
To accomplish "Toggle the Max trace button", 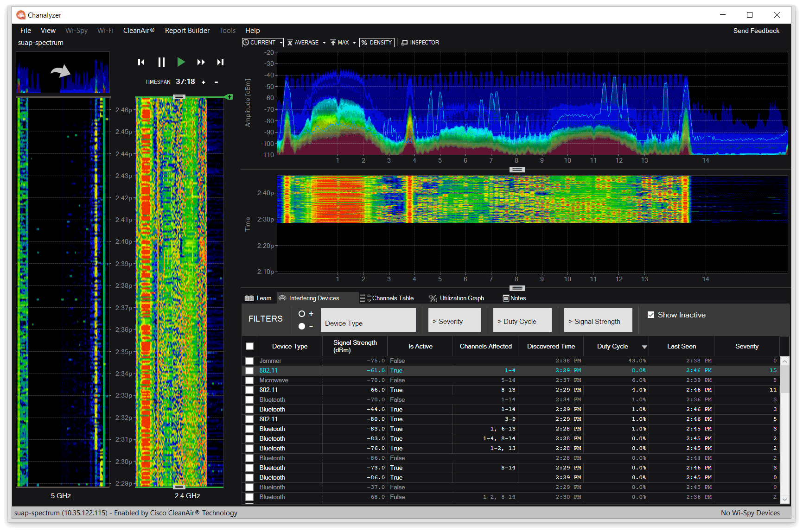I will tap(340, 43).
